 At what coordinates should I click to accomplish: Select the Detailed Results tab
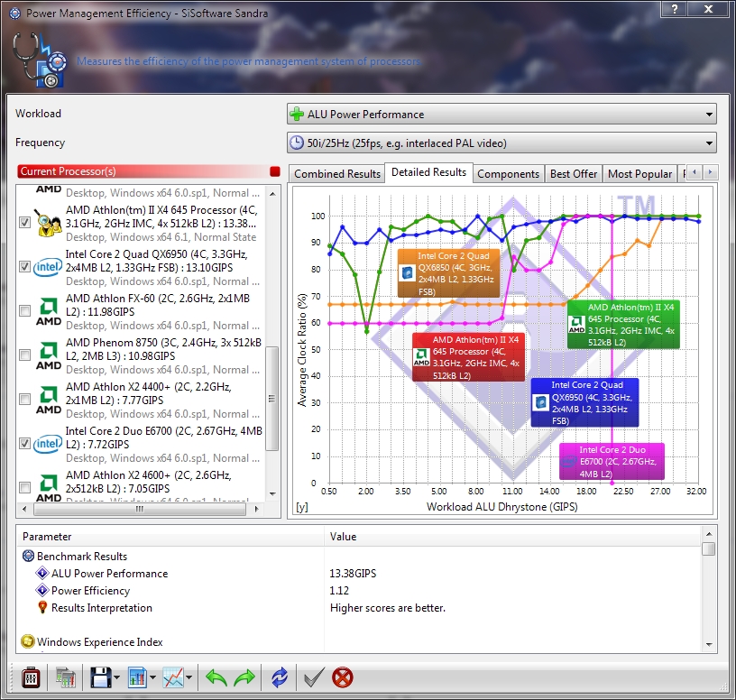tap(428, 172)
